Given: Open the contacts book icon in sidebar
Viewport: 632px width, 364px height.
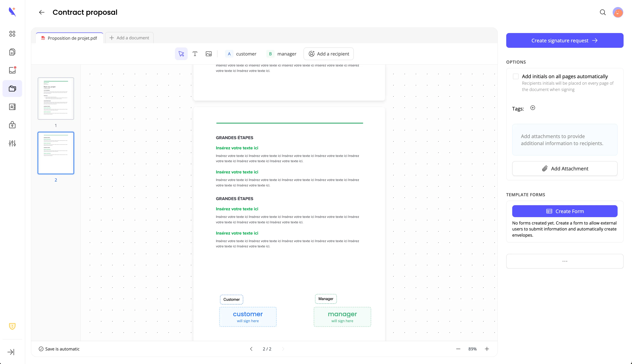Looking at the screenshot, I should [x=12, y=107].
